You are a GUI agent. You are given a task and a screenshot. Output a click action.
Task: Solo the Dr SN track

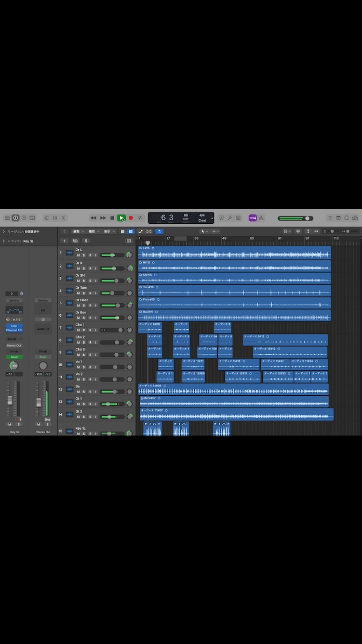84,281
